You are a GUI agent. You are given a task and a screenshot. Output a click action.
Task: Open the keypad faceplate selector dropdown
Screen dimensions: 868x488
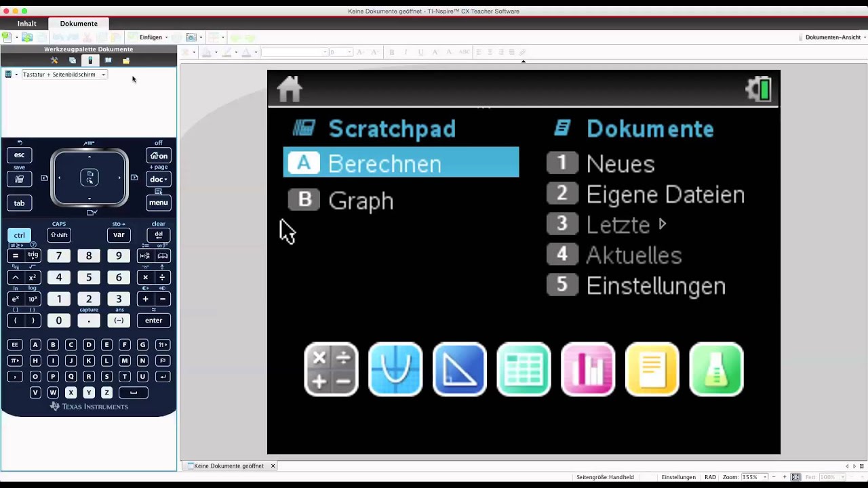click(x=12, y=75)
